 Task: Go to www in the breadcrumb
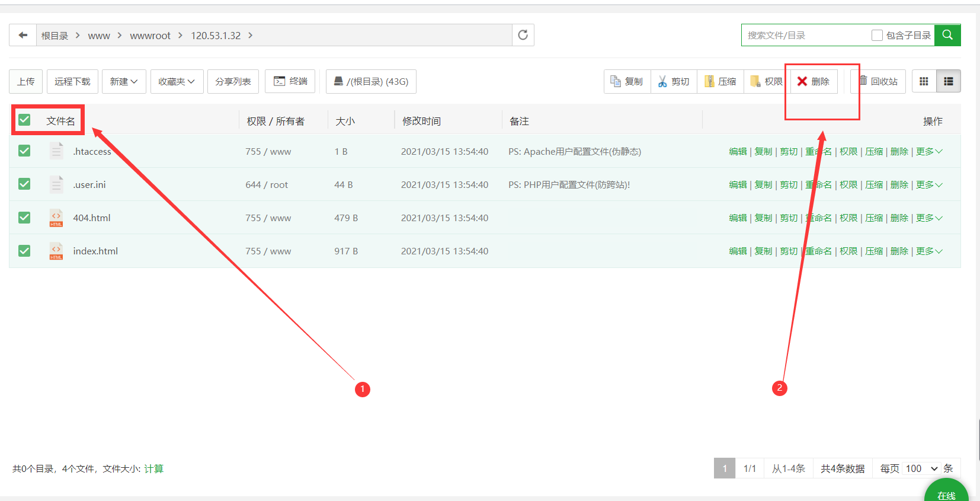(x=99, y=36)
